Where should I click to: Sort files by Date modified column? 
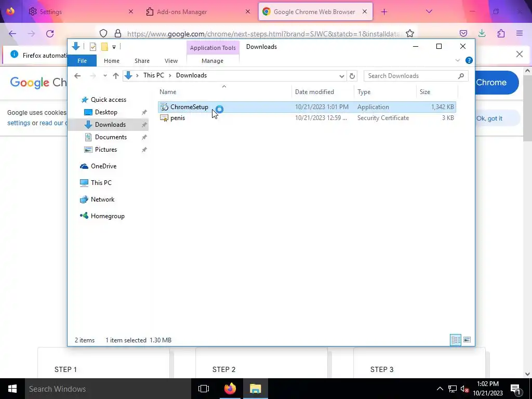click(322, 92)
